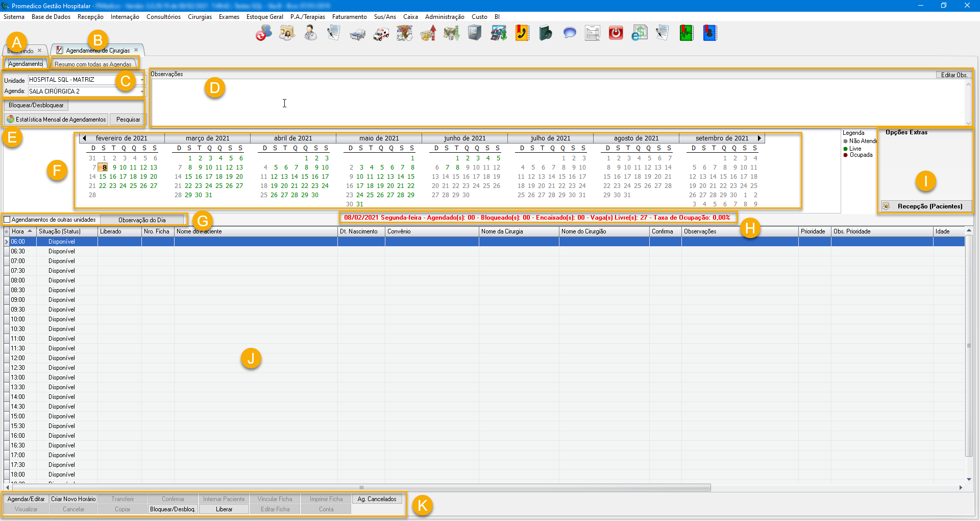Click the Agendar/Editar button

click(x=26, y=499)
